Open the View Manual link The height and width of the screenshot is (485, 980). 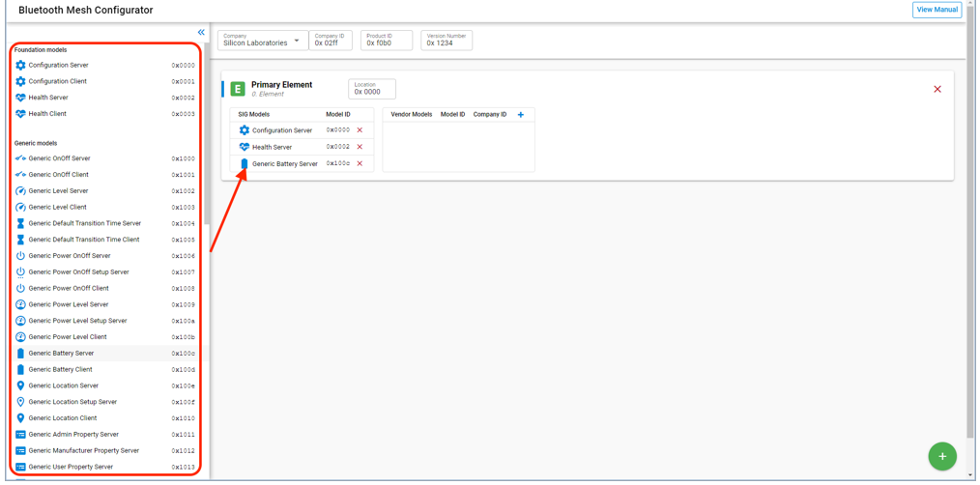pyautogui.click(x=937, y=10)
